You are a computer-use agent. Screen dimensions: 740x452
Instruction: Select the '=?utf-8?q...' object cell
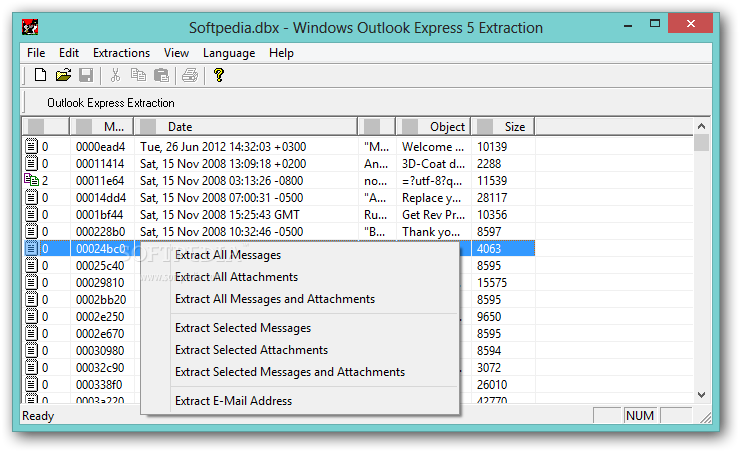[x=432, y=181]
